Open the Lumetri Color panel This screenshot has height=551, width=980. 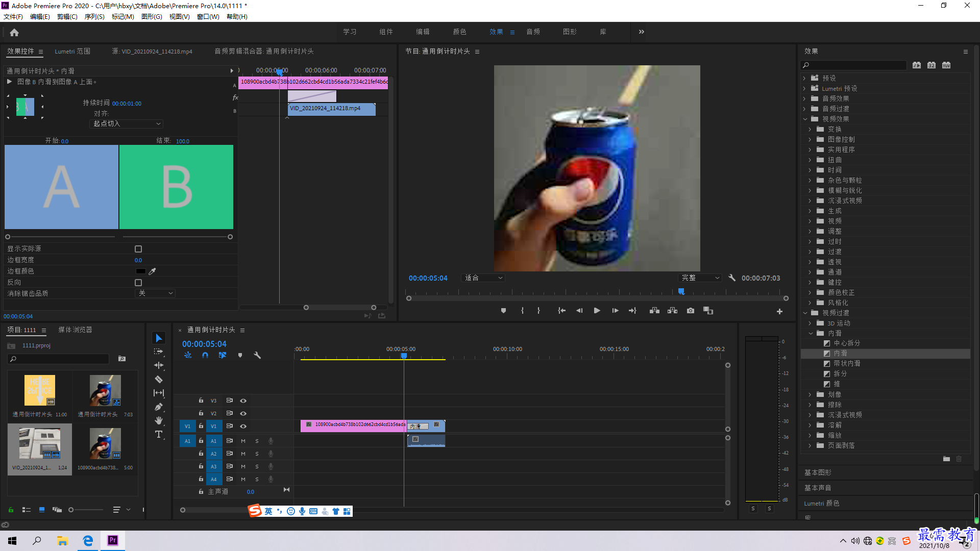click(x=822, y=504)
